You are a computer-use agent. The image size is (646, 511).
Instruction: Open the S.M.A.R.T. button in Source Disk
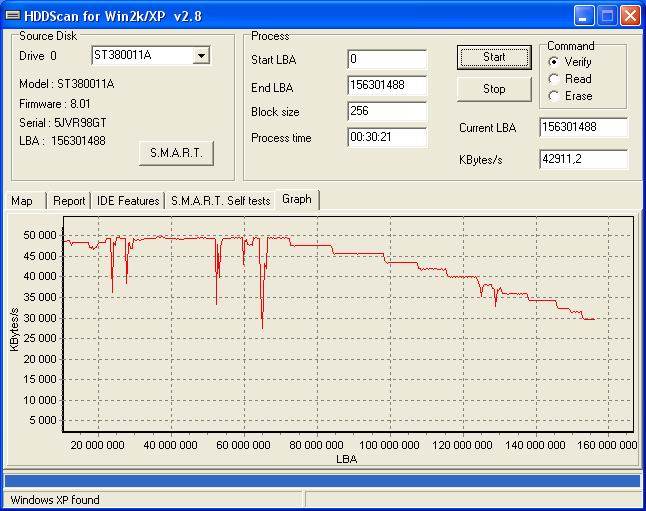tap(176, 153)
